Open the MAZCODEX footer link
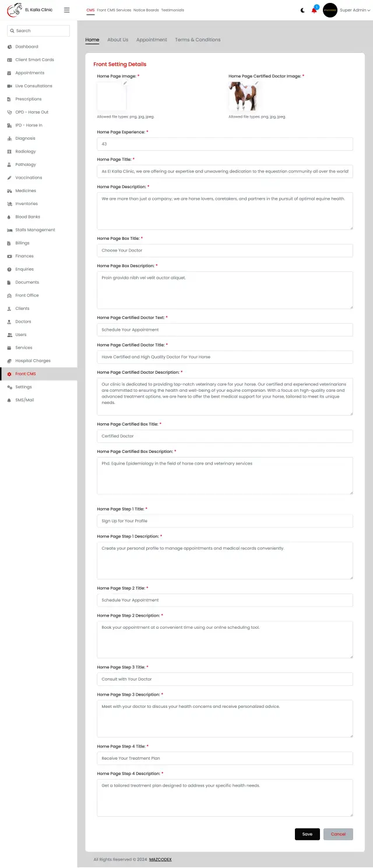 [x=160, y=859]
